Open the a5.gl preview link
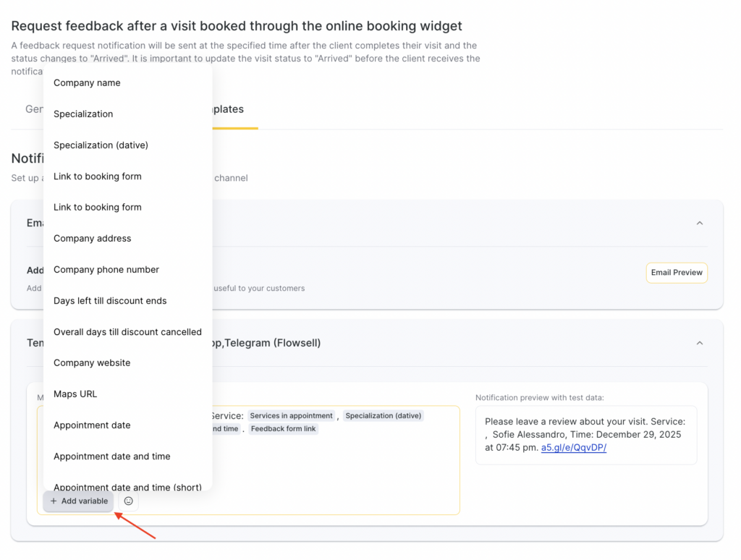This screenshot has height=560, width=741. click(574, 447)
